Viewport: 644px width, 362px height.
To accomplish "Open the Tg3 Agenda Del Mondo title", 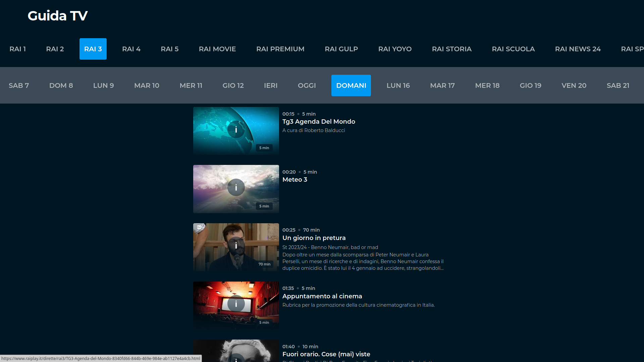I will (x=319, y=122).
